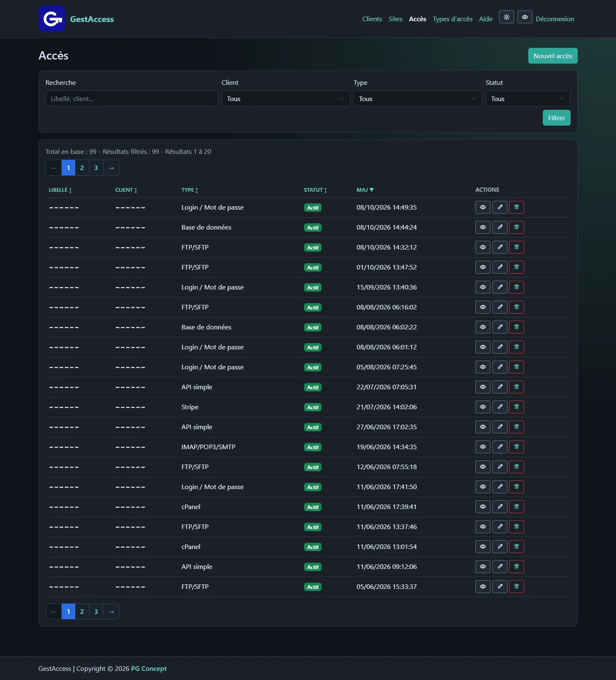Image resolution: width=616 pixels, height=680 pixels.
Task: Click the next-page arrow in the top pagination
Action: (111, 168)
